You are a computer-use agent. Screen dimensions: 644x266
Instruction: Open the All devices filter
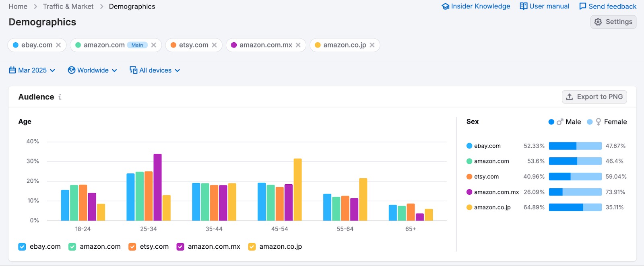tap(155, 70)
